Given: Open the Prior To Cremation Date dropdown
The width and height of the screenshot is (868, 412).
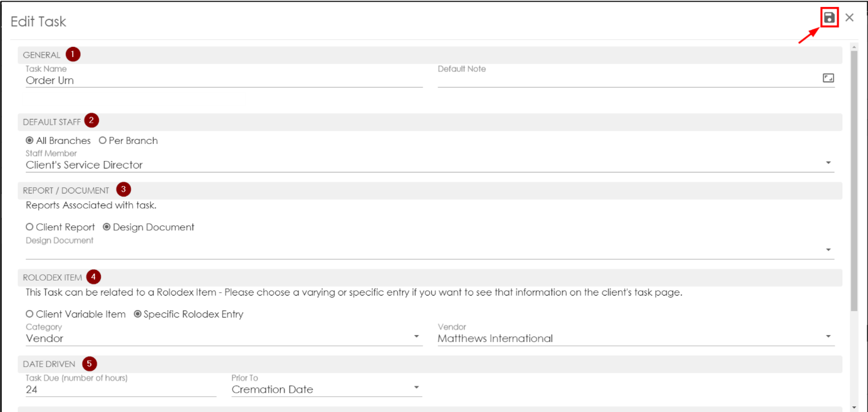Looking at the screenshot, I should coord(416,388).
